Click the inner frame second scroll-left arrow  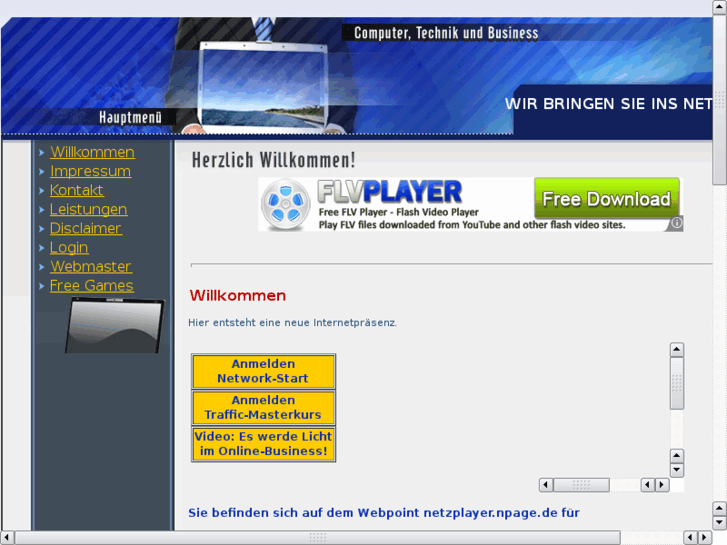click(648, 485)
